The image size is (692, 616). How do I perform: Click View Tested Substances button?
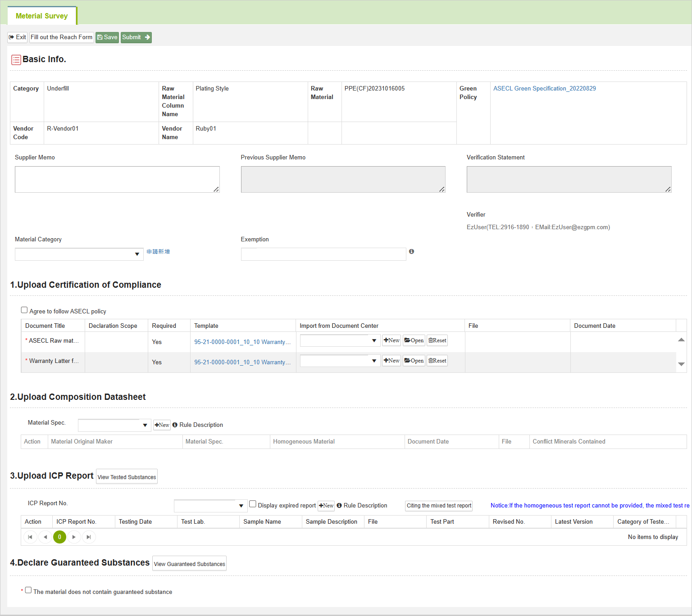pyautogui.click(x=127, y=477)
